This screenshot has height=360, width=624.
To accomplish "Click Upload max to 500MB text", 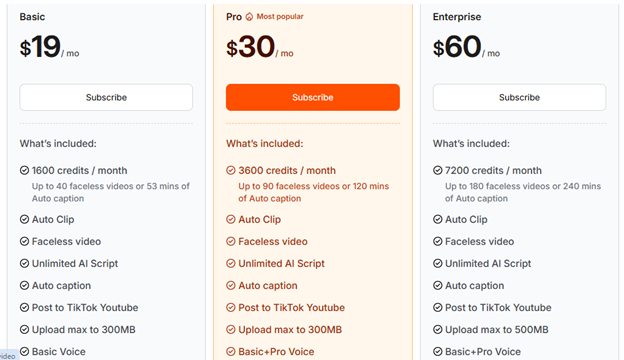I will 497,329.
